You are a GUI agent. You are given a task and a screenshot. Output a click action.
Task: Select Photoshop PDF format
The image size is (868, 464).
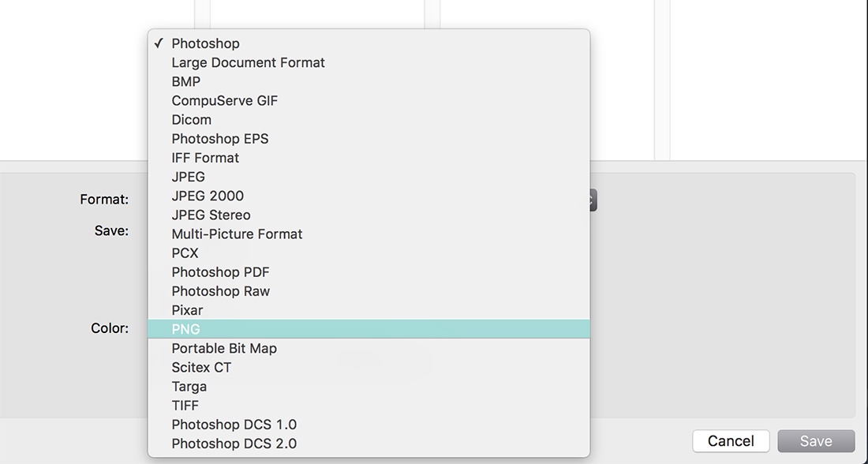pos(369,272)
